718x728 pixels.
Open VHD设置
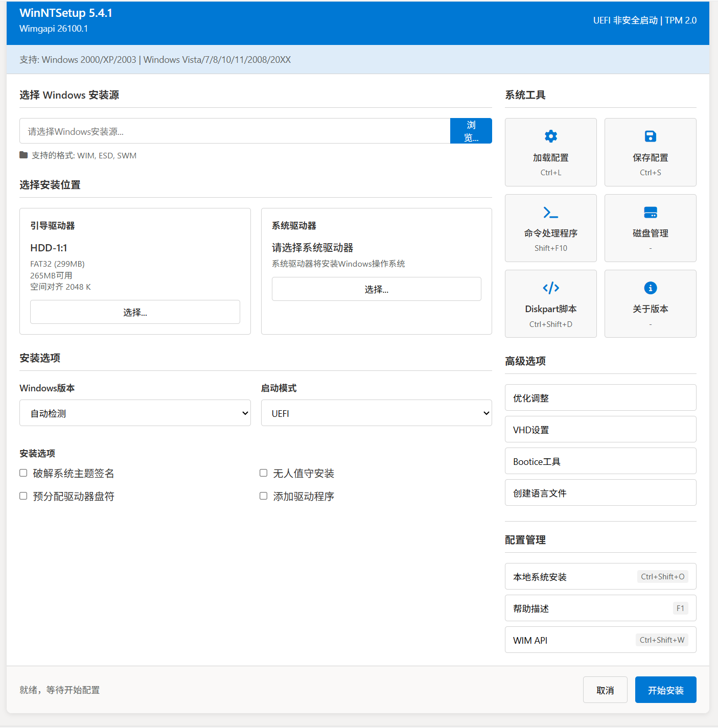point(600,429)
